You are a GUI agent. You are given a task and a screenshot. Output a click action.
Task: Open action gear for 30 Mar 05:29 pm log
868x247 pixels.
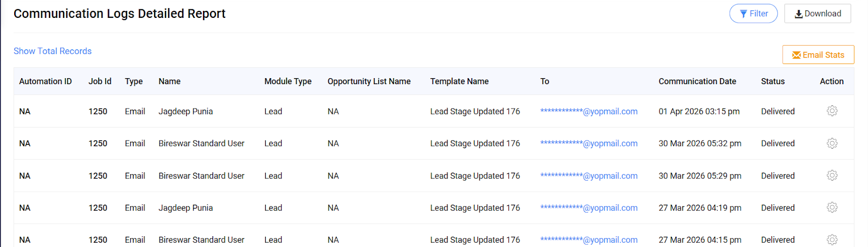click(832, 175)
